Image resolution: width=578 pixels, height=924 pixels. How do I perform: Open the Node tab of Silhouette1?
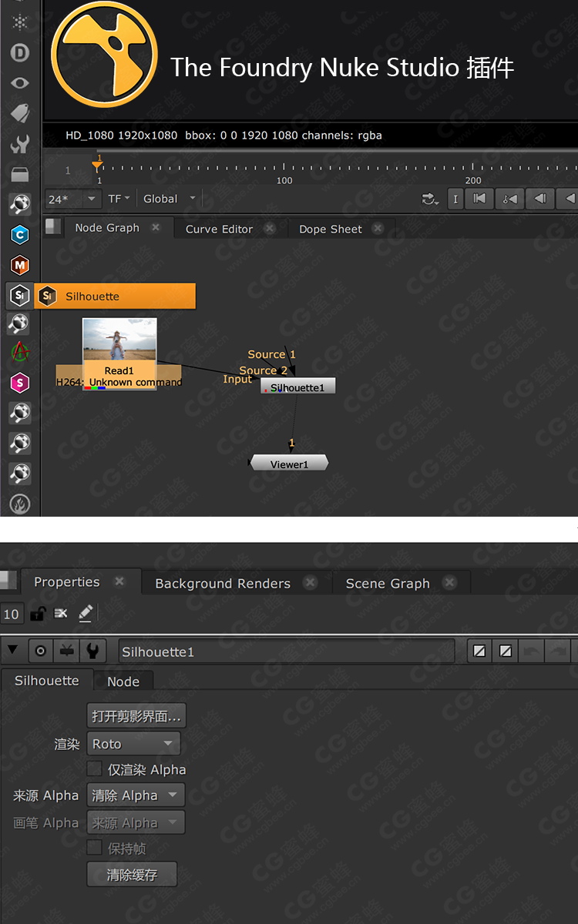123,681
